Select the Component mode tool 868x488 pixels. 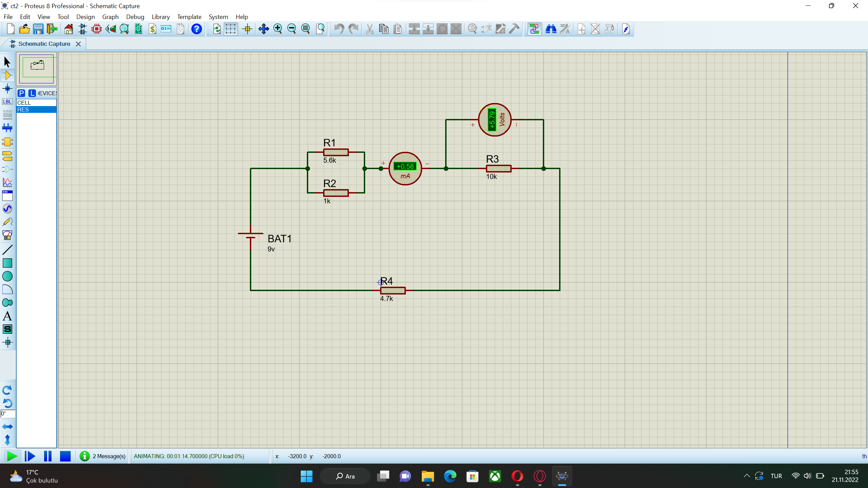pyautogui.click(x=7, y=75)
